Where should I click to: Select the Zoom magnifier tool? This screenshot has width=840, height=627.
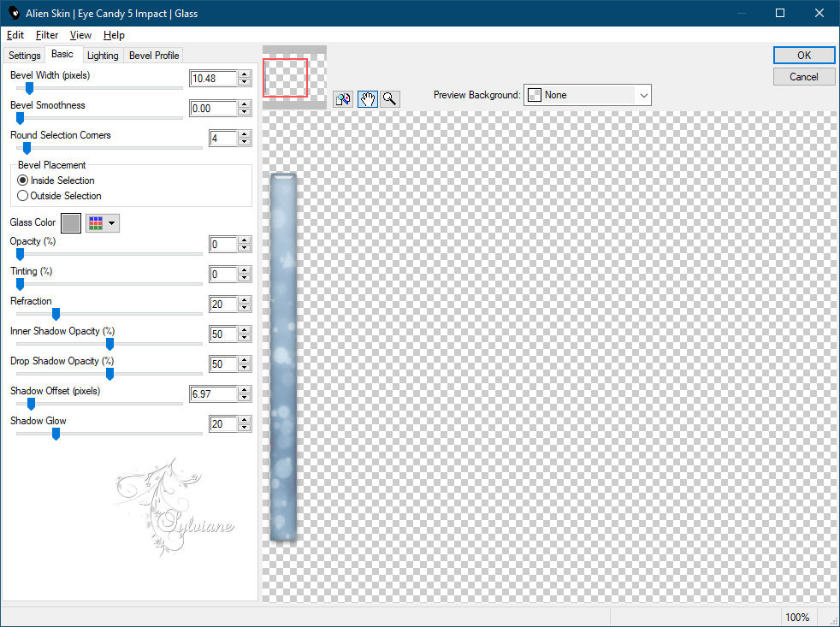coord(389,99)
